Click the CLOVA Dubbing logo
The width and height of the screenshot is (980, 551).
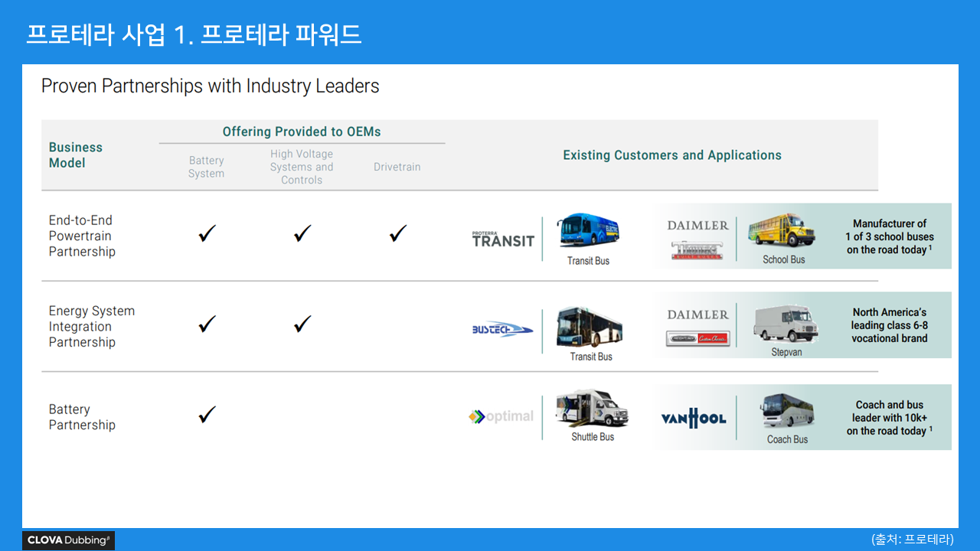click(x=69, y=540)
